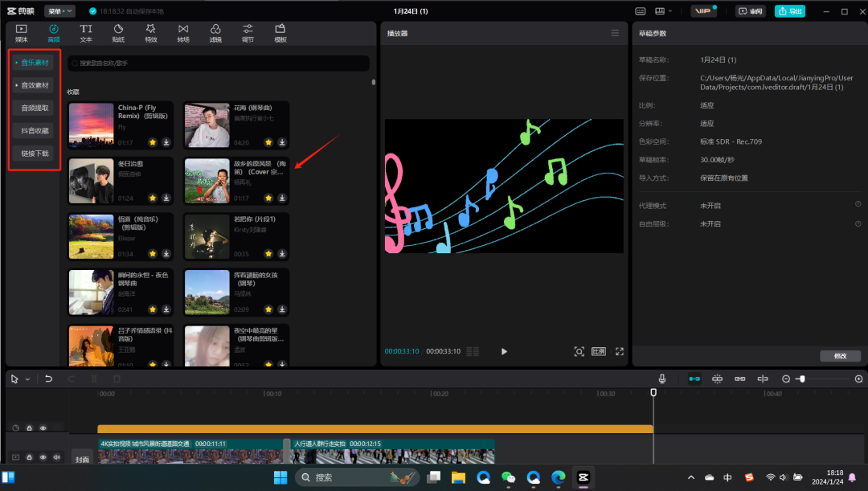
Task: Undo the last timeline action
Action: click(x=49, y=379)
